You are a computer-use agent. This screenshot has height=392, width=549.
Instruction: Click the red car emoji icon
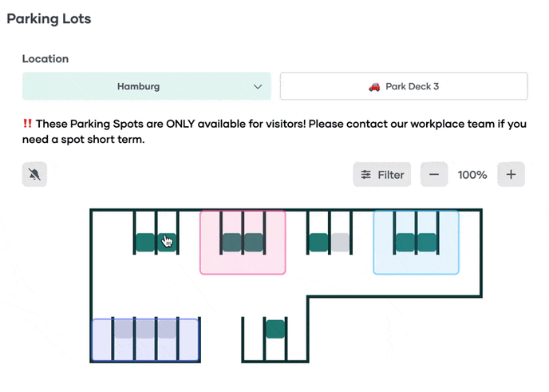click(374, 86)
